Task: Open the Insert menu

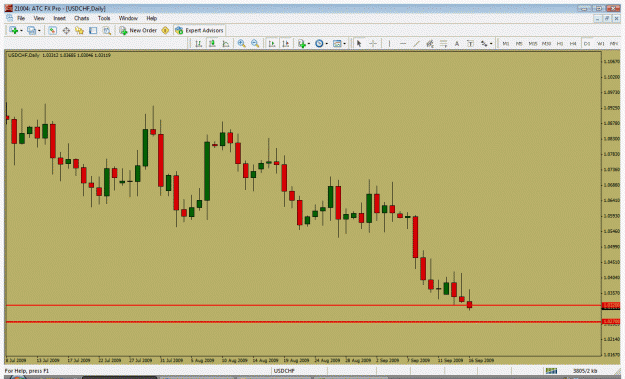Action: click(59, 18)
